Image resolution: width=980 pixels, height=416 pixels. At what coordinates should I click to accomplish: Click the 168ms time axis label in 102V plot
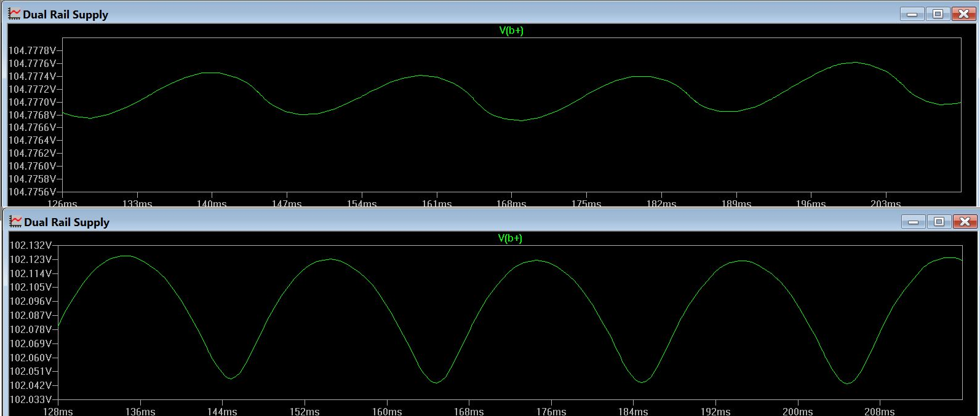[469, 411]
